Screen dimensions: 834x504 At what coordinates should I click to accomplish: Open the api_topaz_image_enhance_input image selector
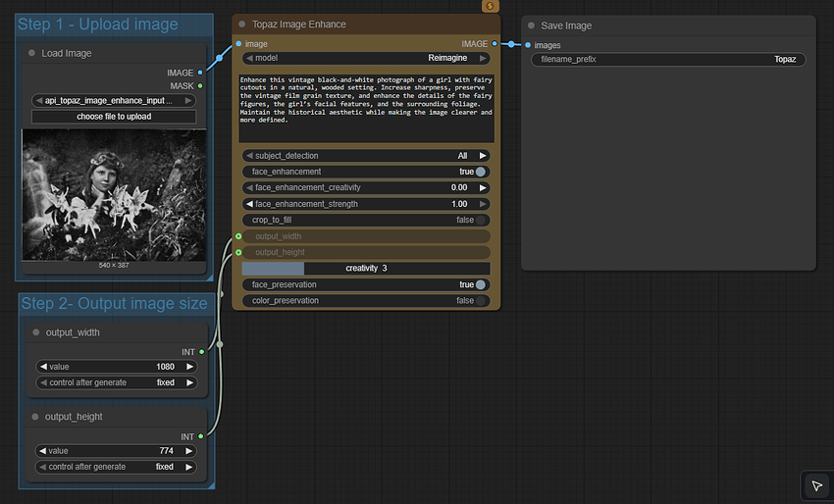click(113, 100)
